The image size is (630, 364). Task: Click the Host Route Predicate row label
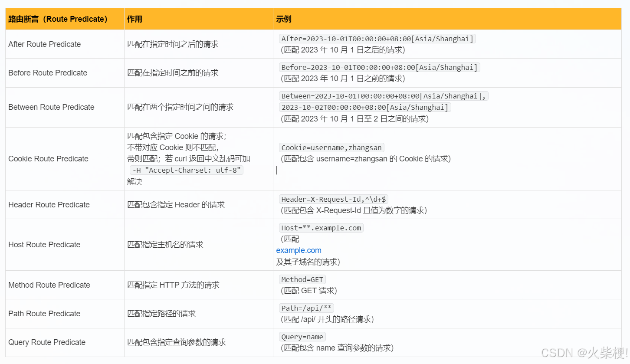point(44,244)
